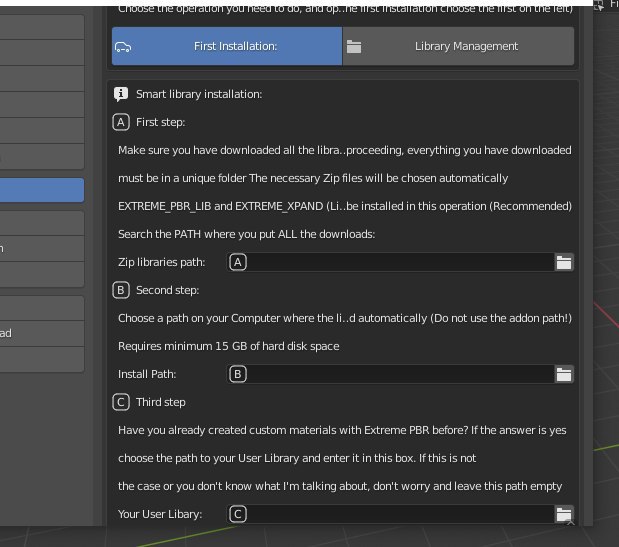619x547 pixels.
Task: Click the label 'Your User Libary:'
Action: 160,514
